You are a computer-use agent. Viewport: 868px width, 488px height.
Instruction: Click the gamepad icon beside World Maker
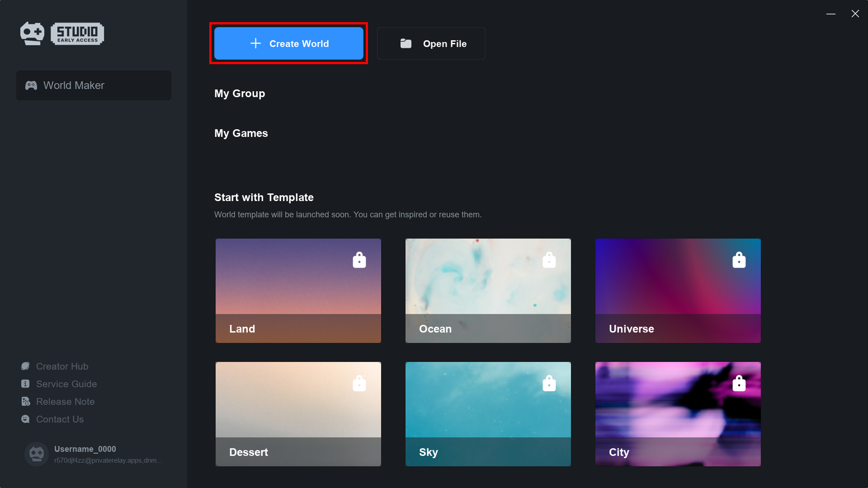tap(31, 85)
